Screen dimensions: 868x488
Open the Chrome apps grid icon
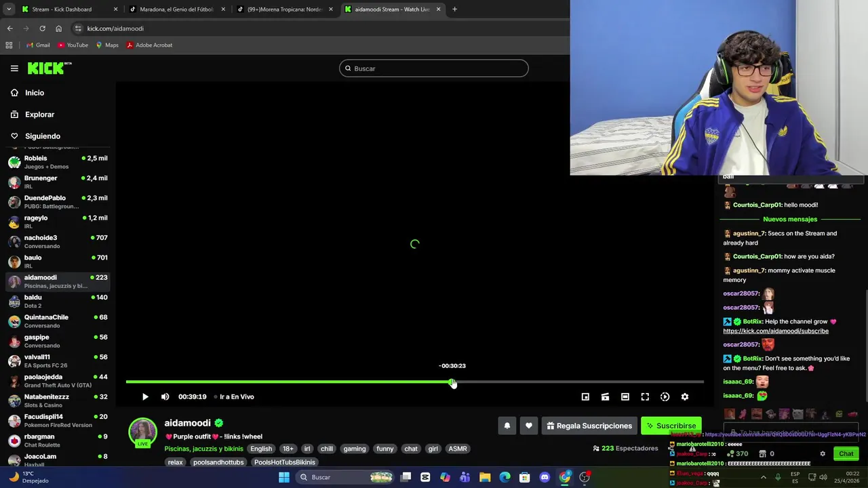9,45
